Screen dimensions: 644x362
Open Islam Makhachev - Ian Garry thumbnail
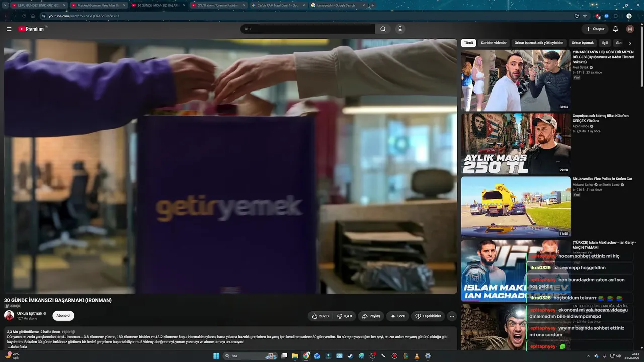click(x=516, y=270)
